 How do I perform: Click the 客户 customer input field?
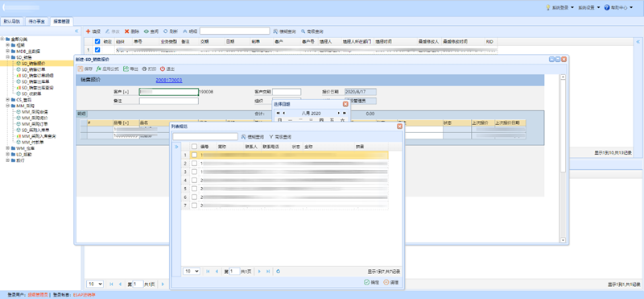[x=169, y=92]
